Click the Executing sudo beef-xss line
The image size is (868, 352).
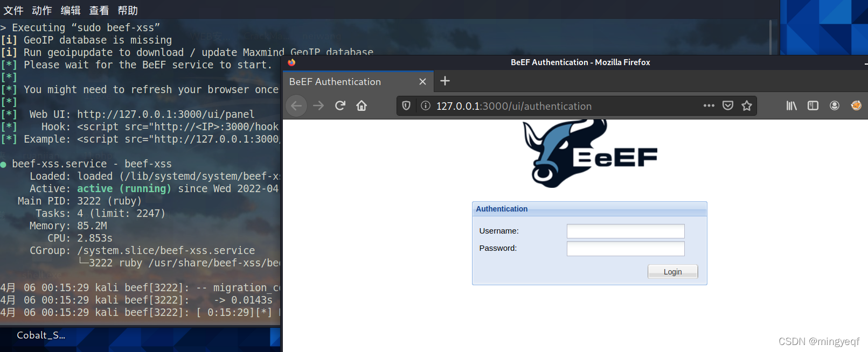coord(80,27)
